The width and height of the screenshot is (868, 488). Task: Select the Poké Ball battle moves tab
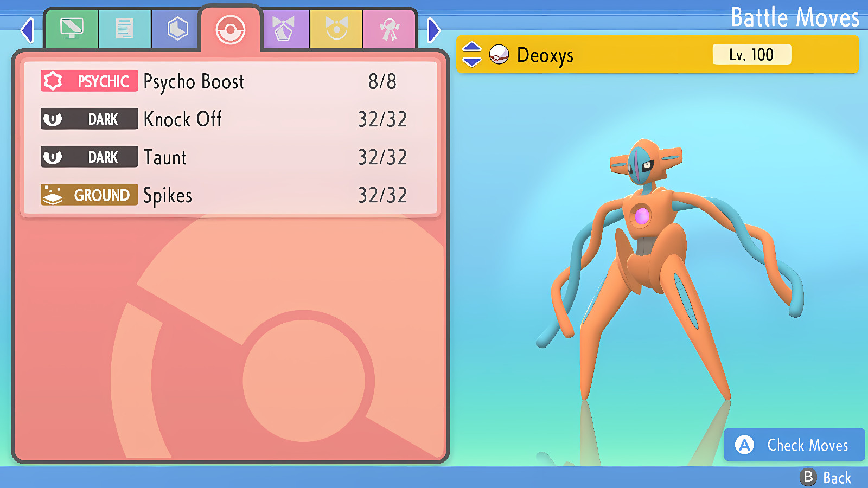coord(231,29)
